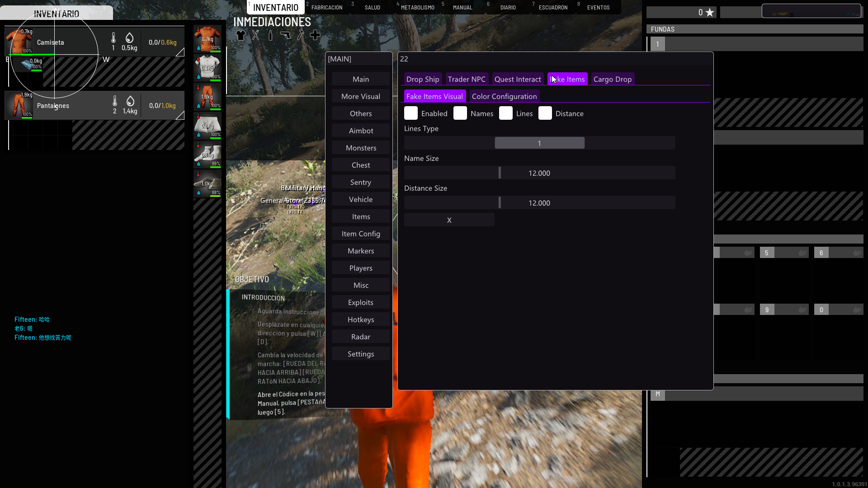Click the sneakers clothing slot
Screen dimensions: 868x488
coord(208,183)
